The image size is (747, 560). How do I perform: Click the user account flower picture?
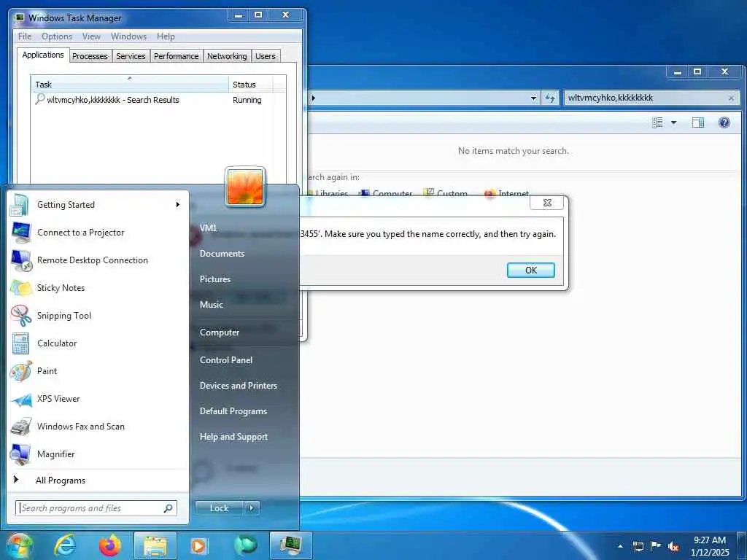245,187
